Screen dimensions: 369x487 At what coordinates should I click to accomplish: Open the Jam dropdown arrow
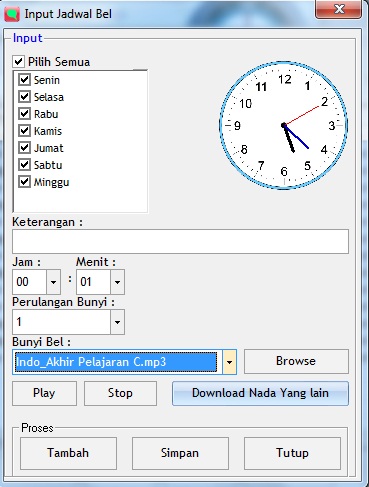pos(53,282)
